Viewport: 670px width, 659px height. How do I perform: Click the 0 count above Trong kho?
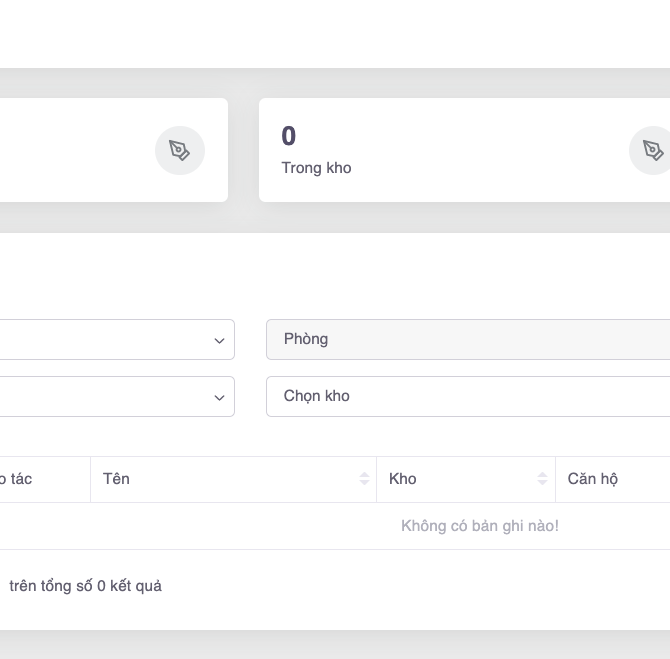click(289, 137)
